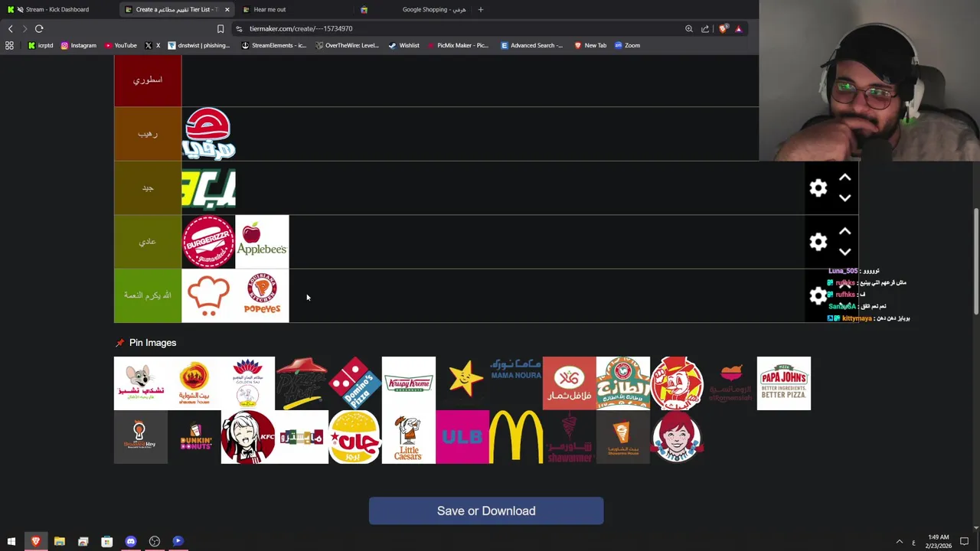
Task: Select the Dunkin' Donuts logo
Action: (x=194, y=437)
